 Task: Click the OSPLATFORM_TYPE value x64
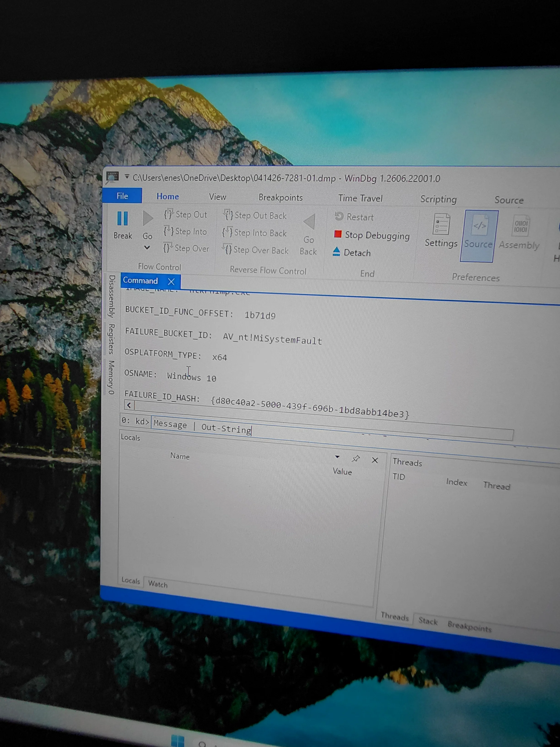click(219, 357)
